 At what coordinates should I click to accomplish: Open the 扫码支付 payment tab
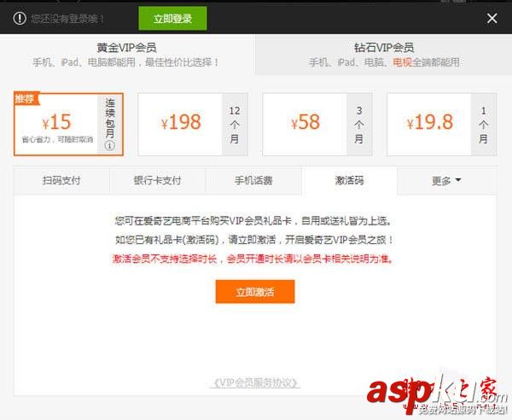(x=61, y=180)
